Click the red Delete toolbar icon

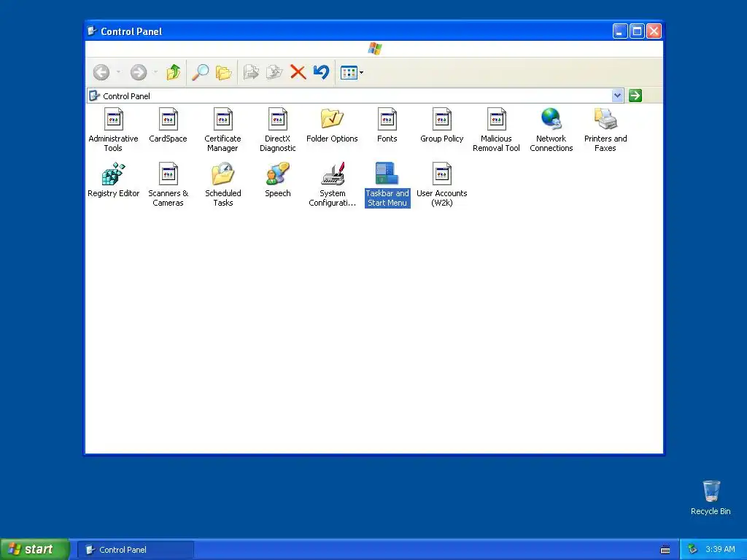coord(298,72)
